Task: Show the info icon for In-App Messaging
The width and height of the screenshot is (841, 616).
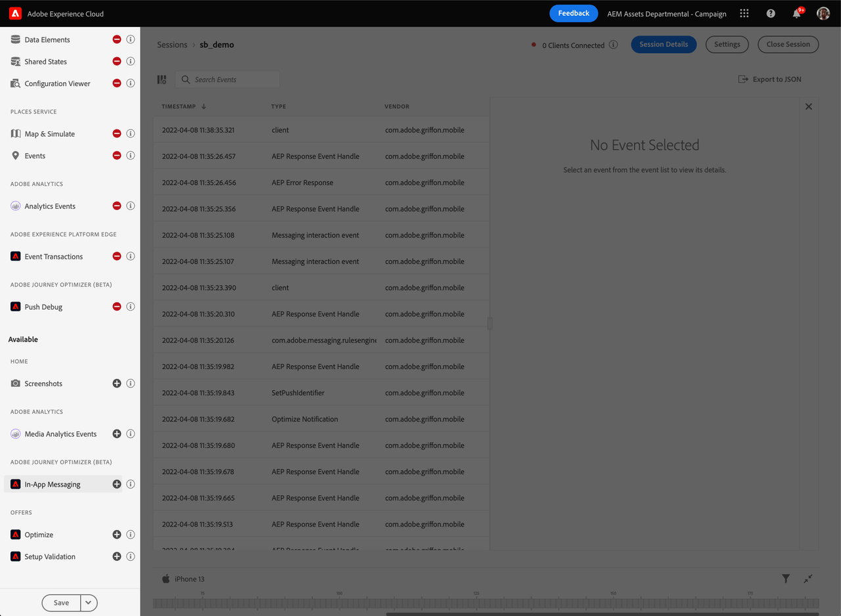Action: point(131,484)
